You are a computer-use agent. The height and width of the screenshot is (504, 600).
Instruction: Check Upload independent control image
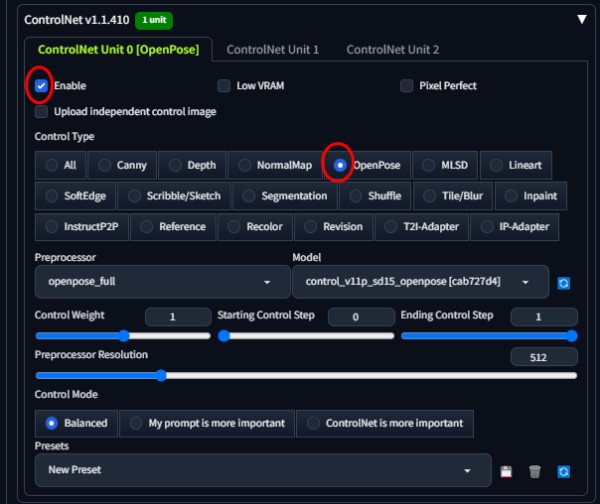pyautogui.click(x=41, y=112)
